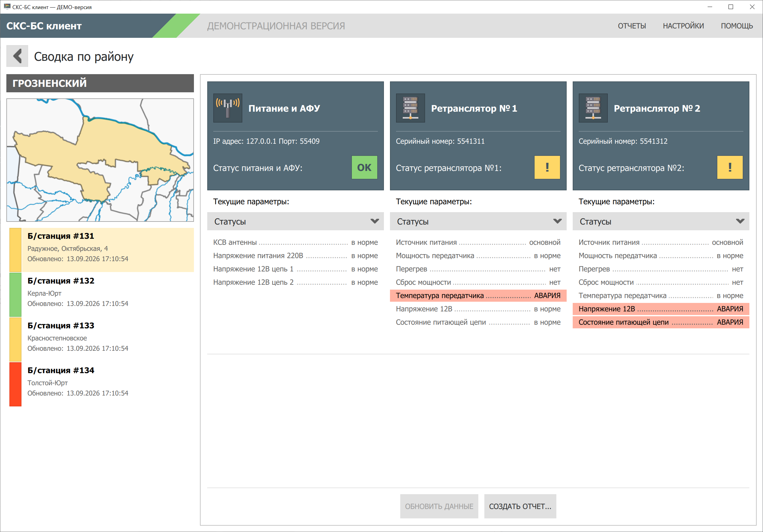
Task: Click the yellow warning badge for Ретранслятор №1
Action: [547, 168]
